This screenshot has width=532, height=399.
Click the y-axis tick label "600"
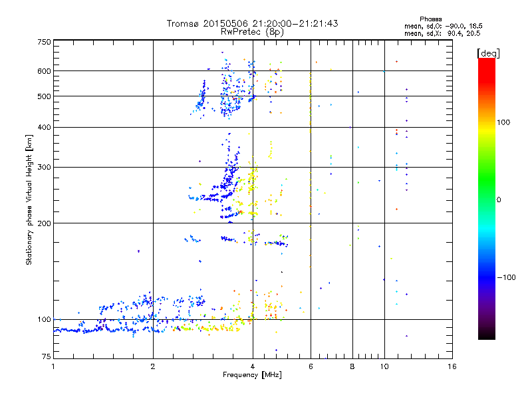45,71
